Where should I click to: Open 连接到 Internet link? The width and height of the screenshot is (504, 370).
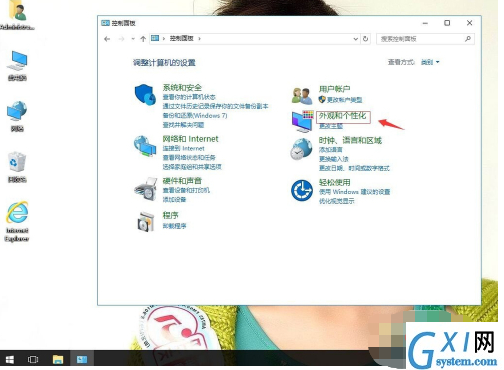pos(183,148)
